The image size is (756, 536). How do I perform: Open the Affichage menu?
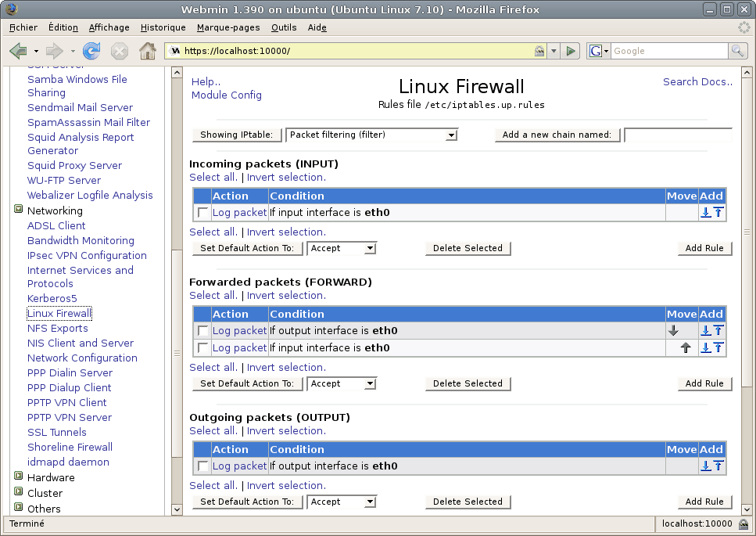click(109, 27)
